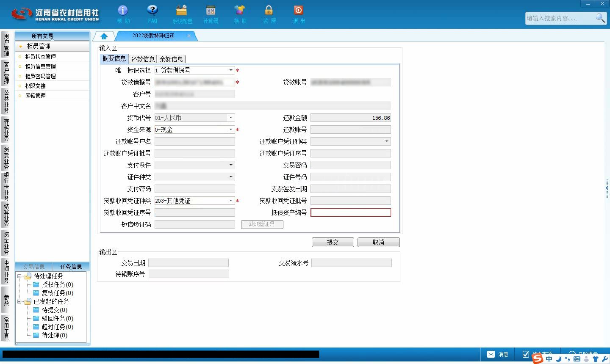Open the 帮助 help icon
The height and width of the screenshot is (364, 610).
point(123,10)
